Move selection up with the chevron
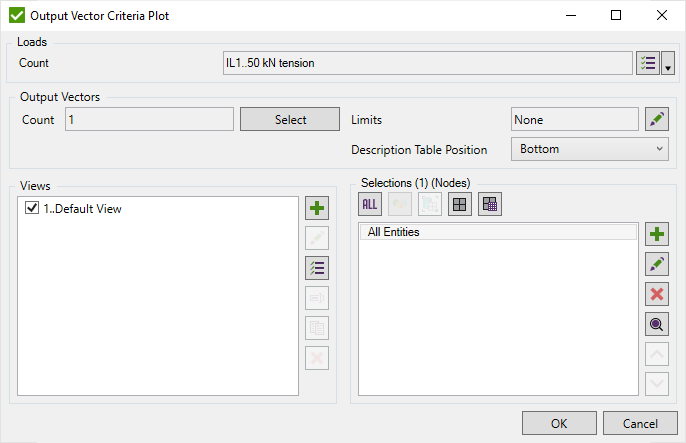The image size is (686, 443). 657,354
